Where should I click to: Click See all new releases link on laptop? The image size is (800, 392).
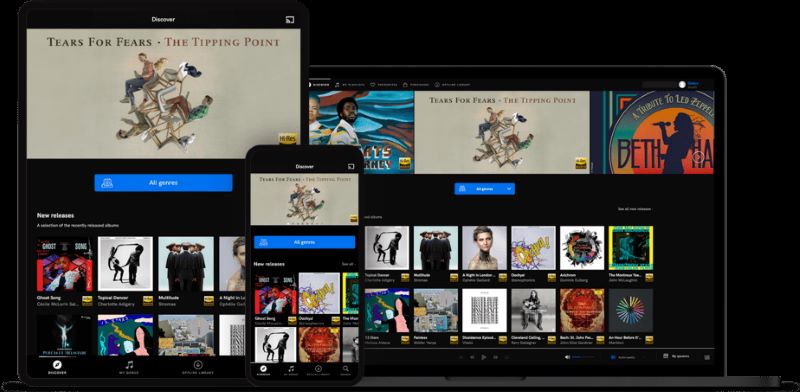click(x=634, y=209)
